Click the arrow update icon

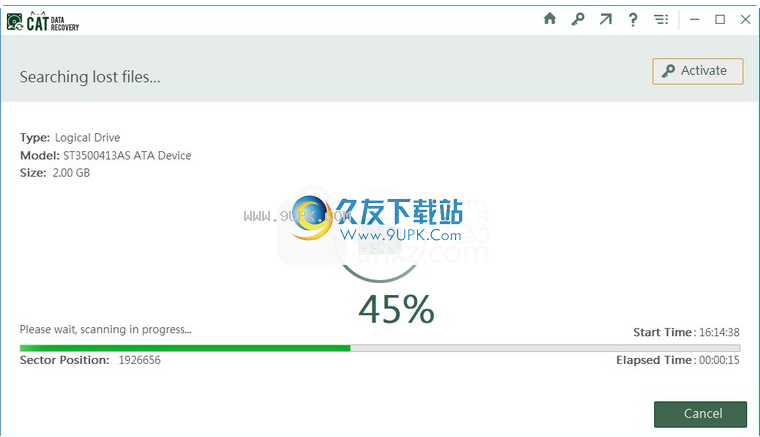(605, 19)
